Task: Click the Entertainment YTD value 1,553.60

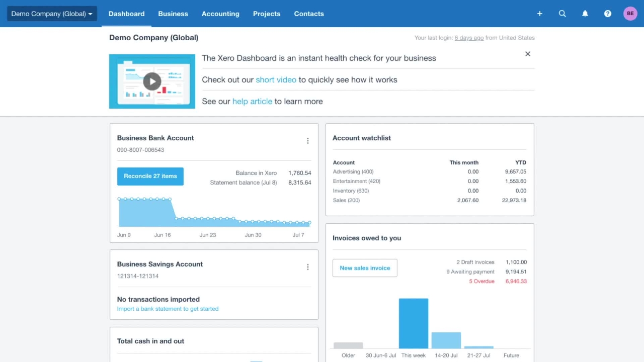Action: pyautogui.click(x=516, y=181)
